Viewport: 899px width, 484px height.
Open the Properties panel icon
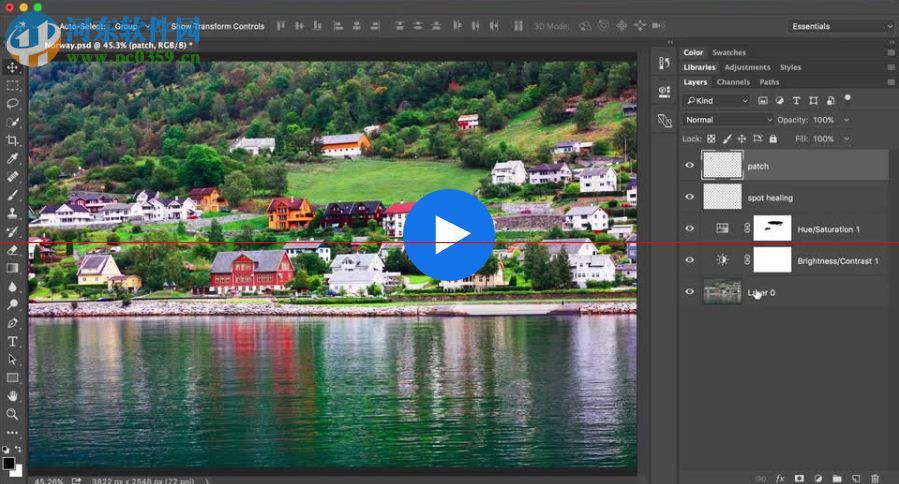[x=665, y=91]
